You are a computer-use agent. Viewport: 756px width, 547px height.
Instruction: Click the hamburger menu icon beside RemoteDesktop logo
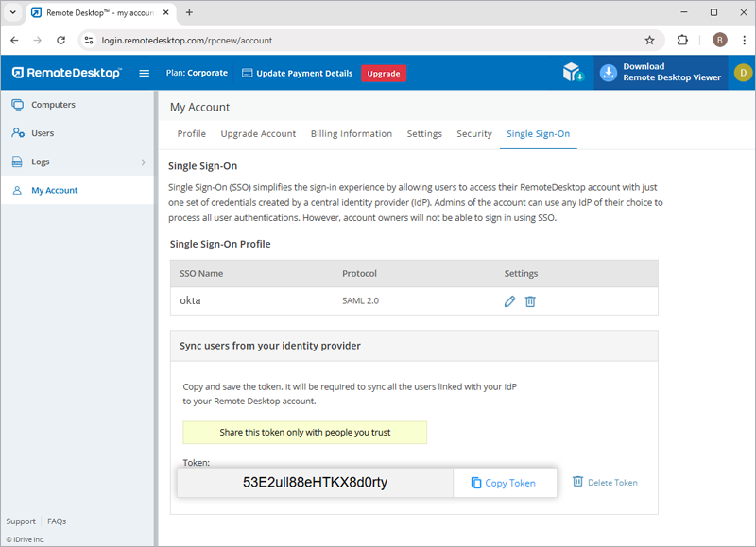[x=145, y=73]
